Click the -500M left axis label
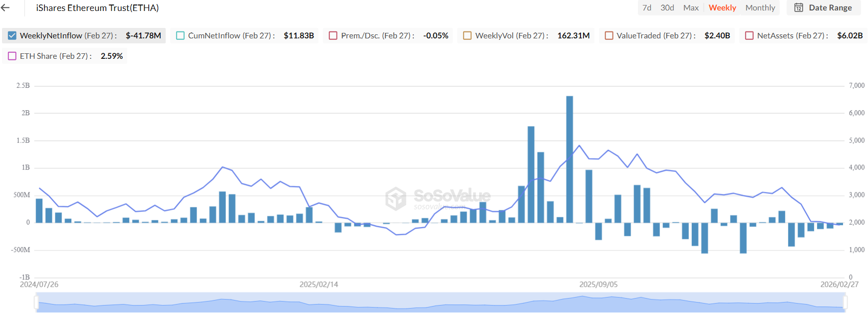 [x=20, y=250]
